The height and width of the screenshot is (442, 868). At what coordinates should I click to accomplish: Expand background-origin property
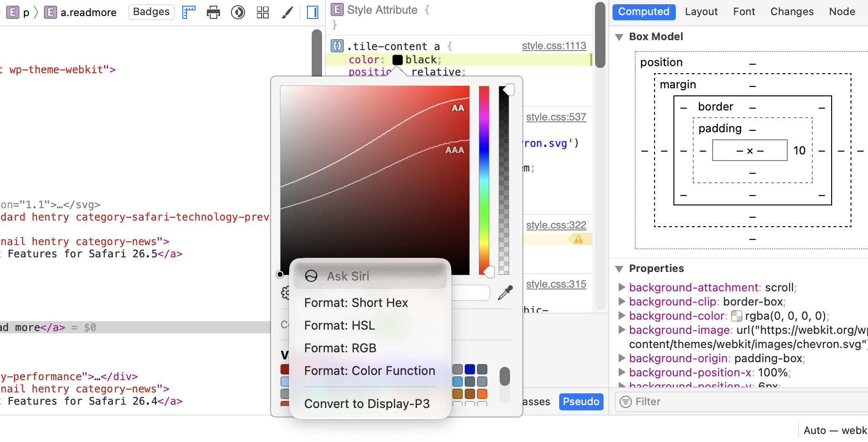pyautogui.click(x=622, y=358)
